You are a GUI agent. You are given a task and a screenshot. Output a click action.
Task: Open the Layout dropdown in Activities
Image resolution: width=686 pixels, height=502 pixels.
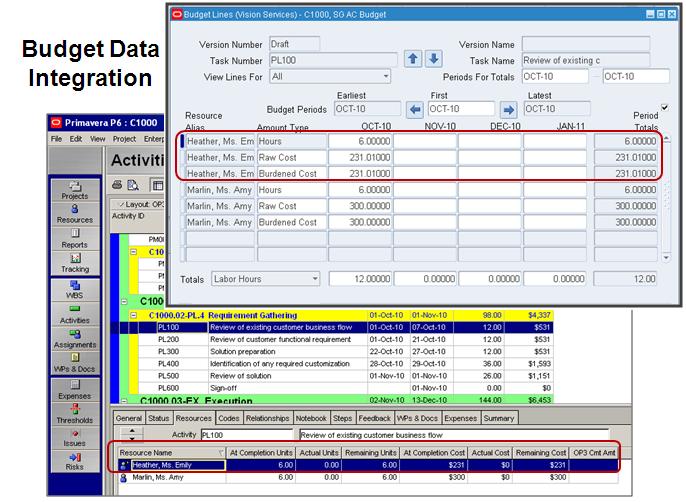coord(138,204)
